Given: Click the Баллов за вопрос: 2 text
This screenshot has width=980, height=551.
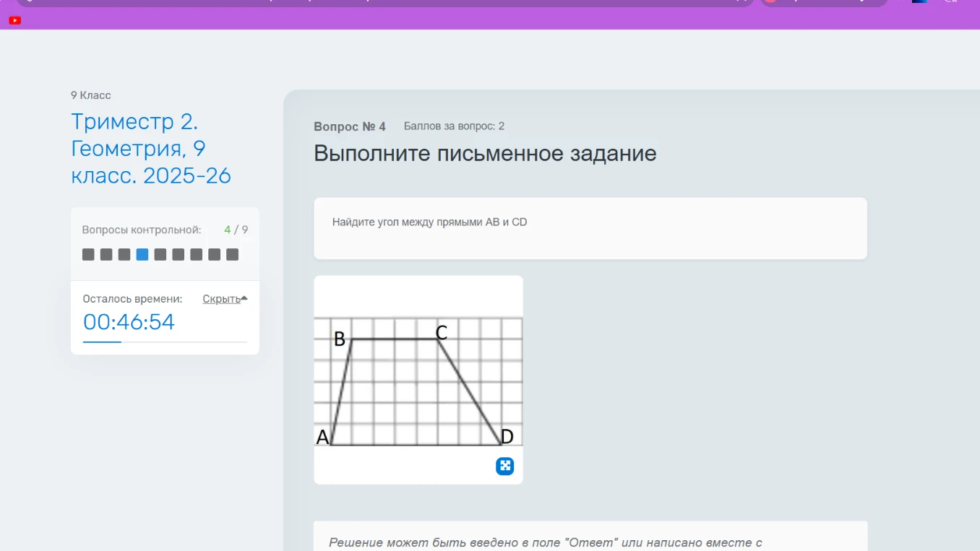Looking at the screenshot, I should point(454,126).
